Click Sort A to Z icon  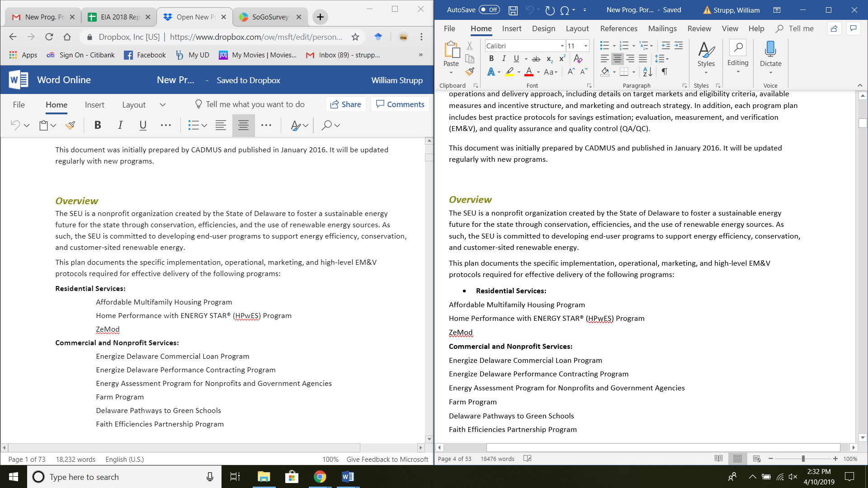tap(647, 72)
